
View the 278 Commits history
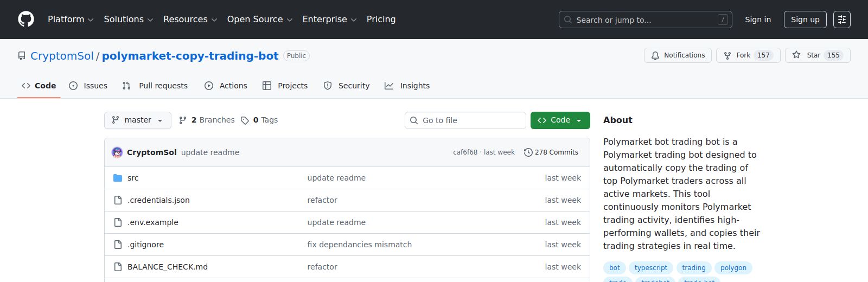coord(551,152)
